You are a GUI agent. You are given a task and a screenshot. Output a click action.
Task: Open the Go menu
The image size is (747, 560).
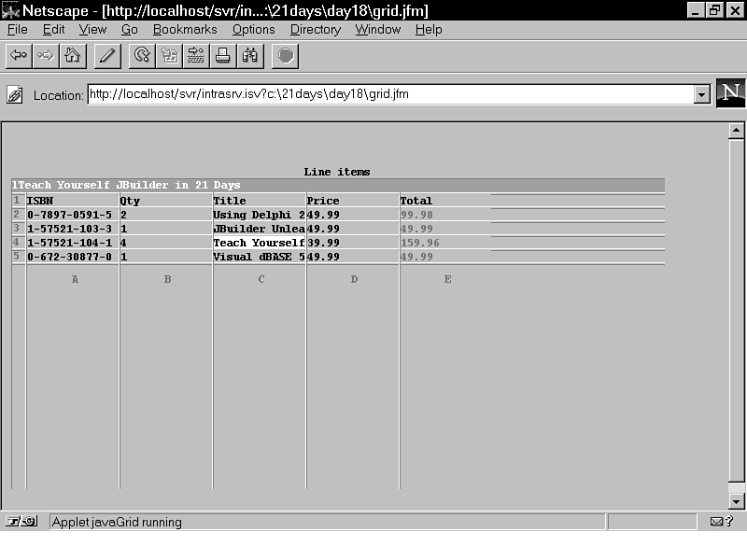tap(129, 30)
